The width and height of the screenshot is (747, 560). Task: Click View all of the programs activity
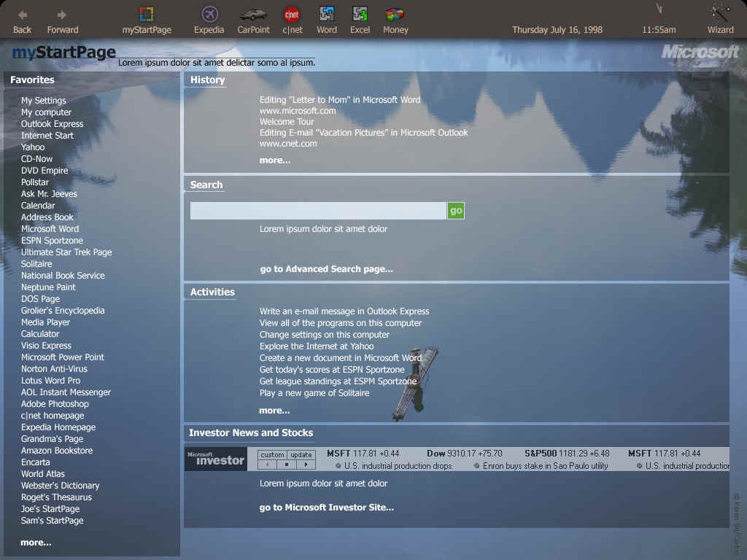coord(340,323)
